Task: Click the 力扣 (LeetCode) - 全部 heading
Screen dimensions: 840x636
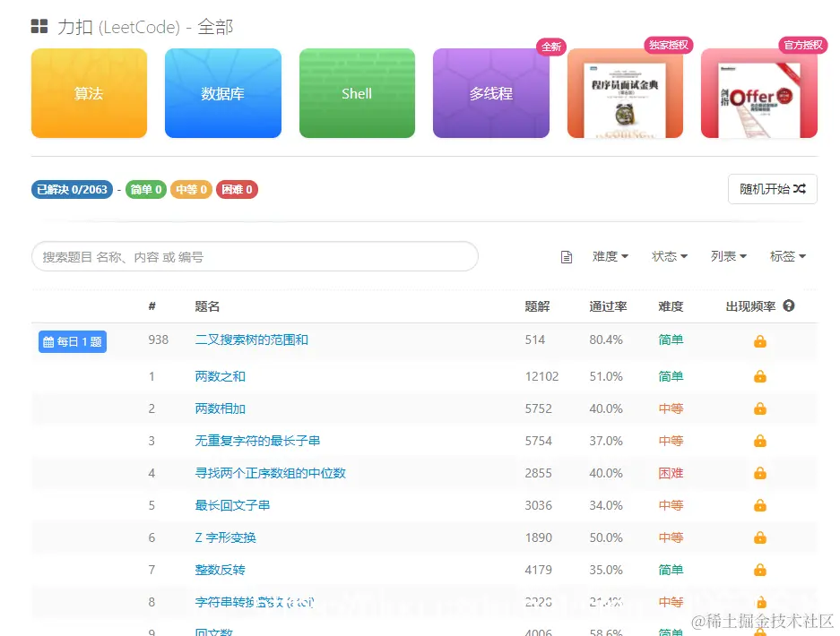Action: click(x=145, y=27)
